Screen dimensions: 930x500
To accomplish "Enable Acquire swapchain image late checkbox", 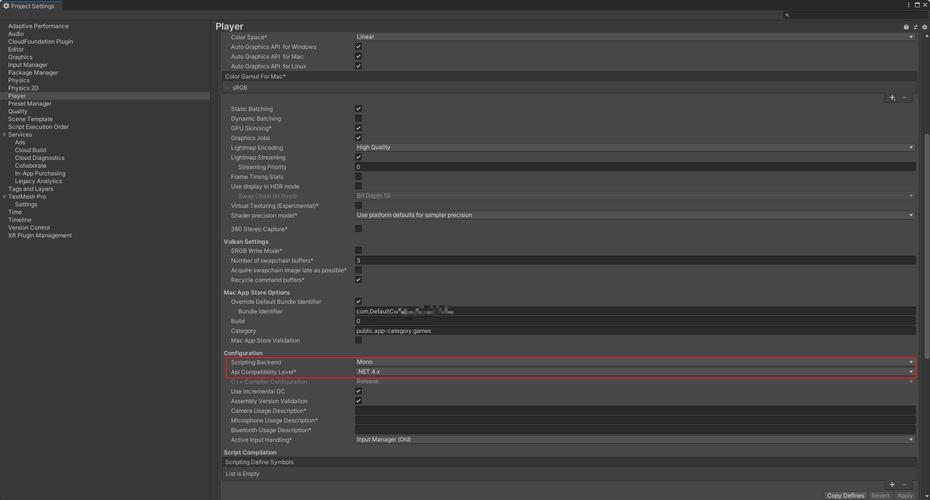I will click(358, 270).
